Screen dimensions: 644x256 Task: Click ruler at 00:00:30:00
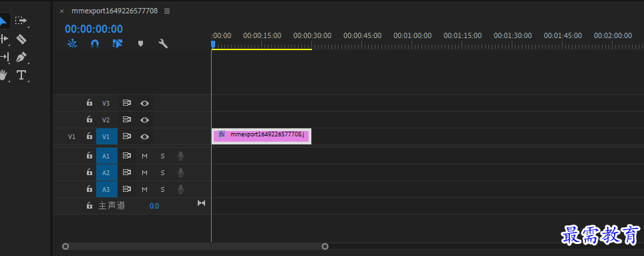312,36
